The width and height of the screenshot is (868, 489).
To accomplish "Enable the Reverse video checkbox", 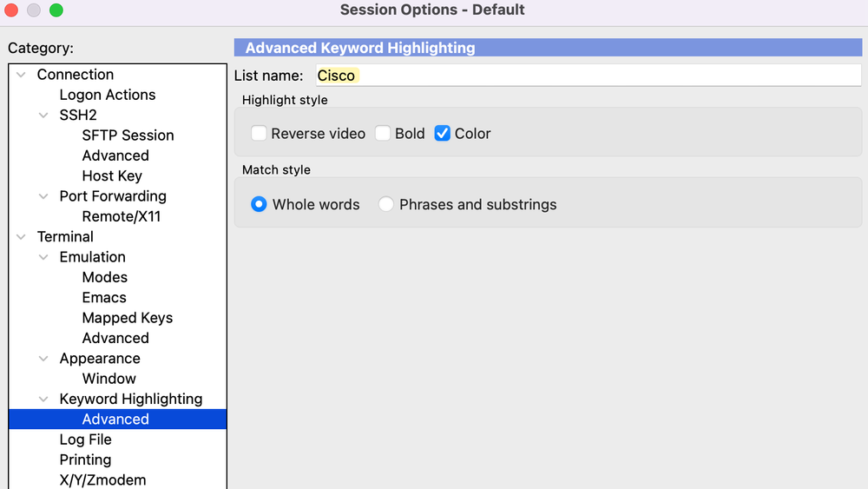I will coord(259,134).
